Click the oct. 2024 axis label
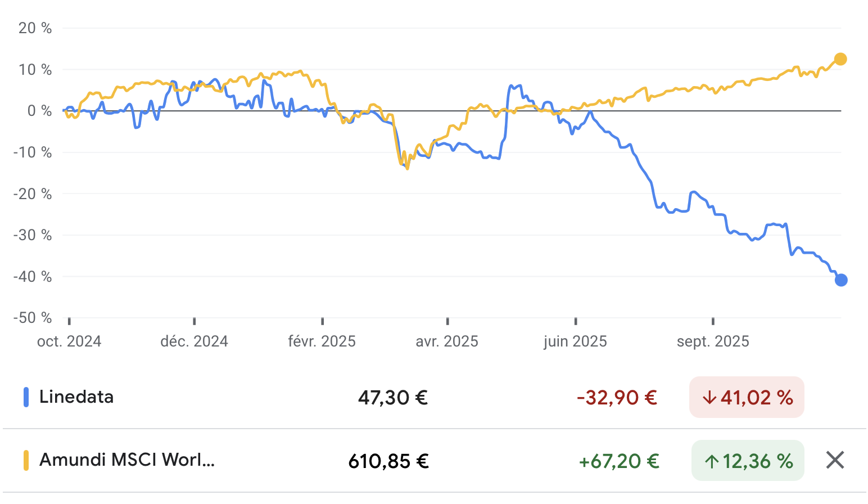868x504 pixels. click(x=69, y=341)
